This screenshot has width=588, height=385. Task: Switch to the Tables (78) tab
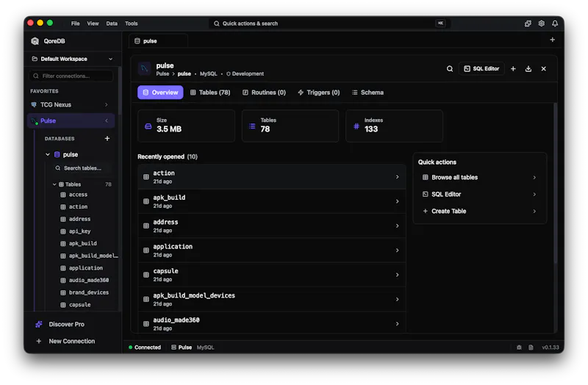point(210,93)
